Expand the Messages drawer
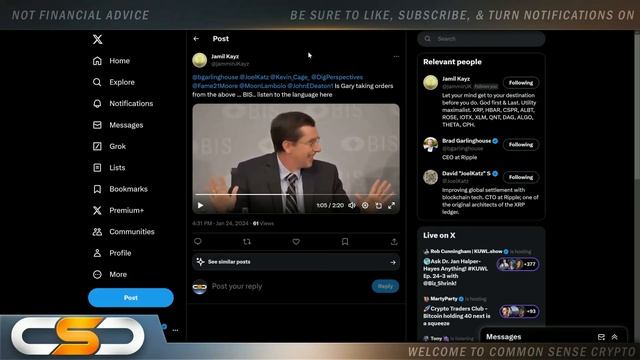 coord(614,337)
